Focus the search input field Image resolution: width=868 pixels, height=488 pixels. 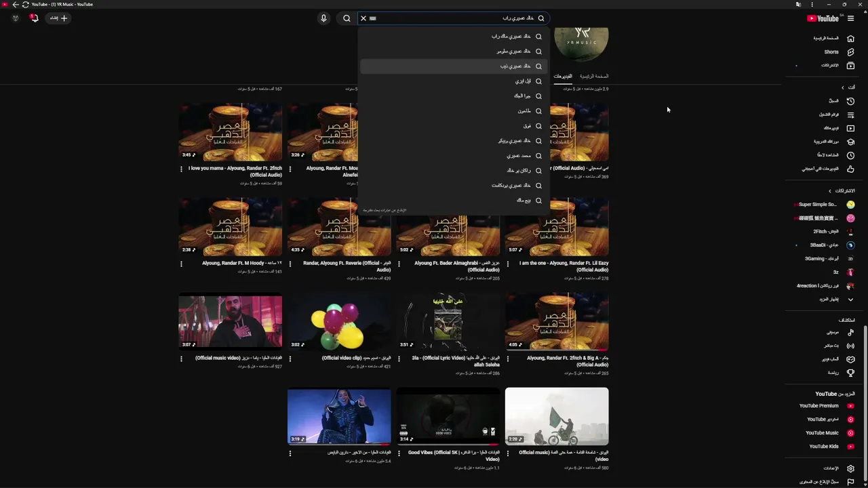pyautogui.click(x=454, y=18)
